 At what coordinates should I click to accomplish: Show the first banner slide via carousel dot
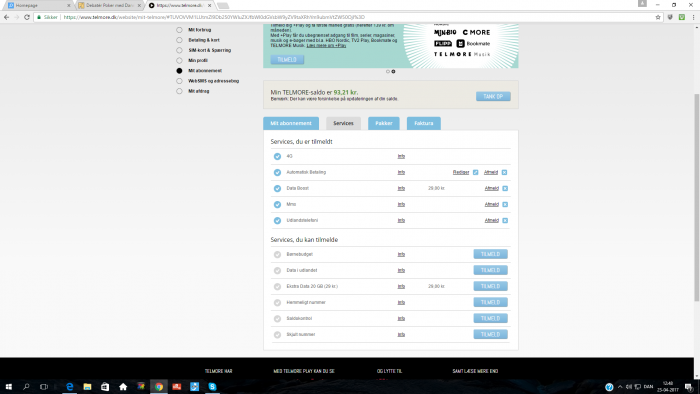click(388, 71)
